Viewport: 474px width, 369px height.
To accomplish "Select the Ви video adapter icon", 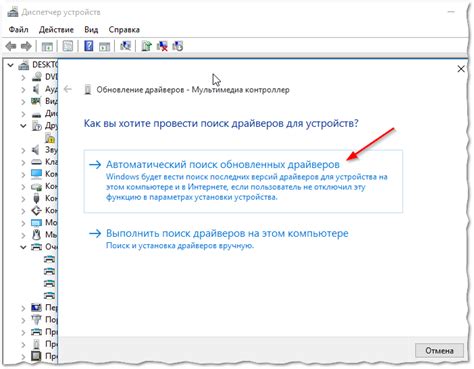I will (x=36, y=101).
